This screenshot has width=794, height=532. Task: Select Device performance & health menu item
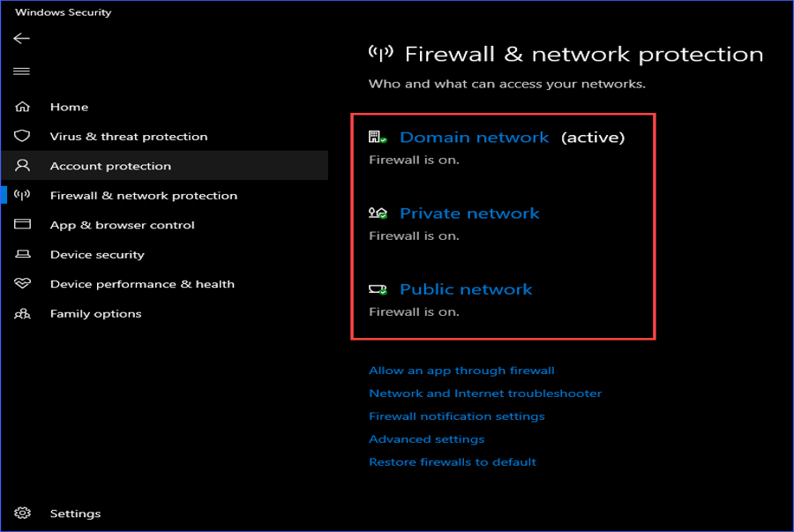pos(142,284)
